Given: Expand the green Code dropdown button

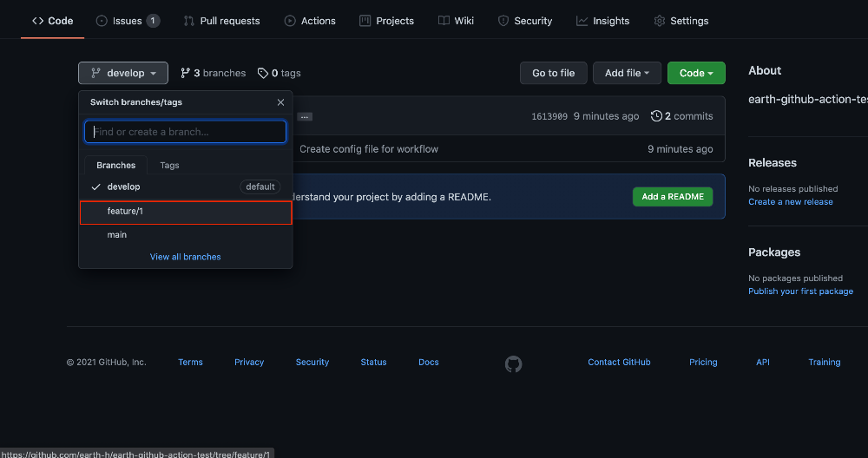Looking at the screenshot, I should pyautogui.click(x=696, y=73).
